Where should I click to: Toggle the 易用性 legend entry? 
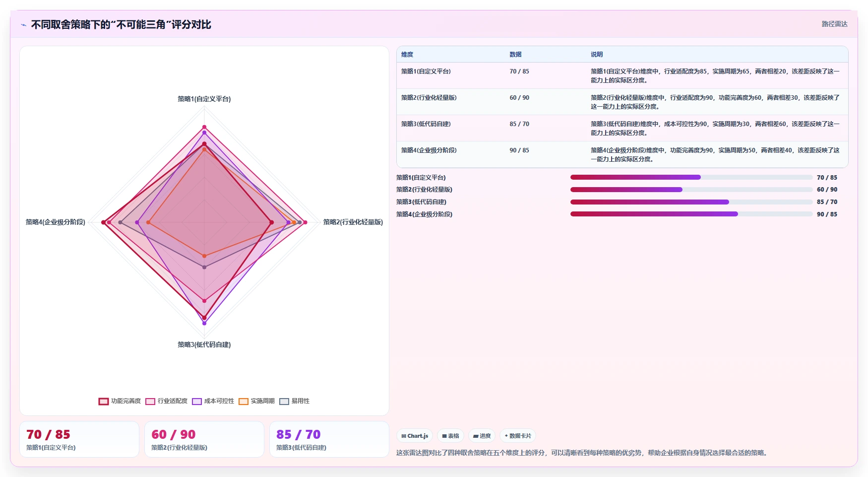pyautogui.click(x=294, y=401)
